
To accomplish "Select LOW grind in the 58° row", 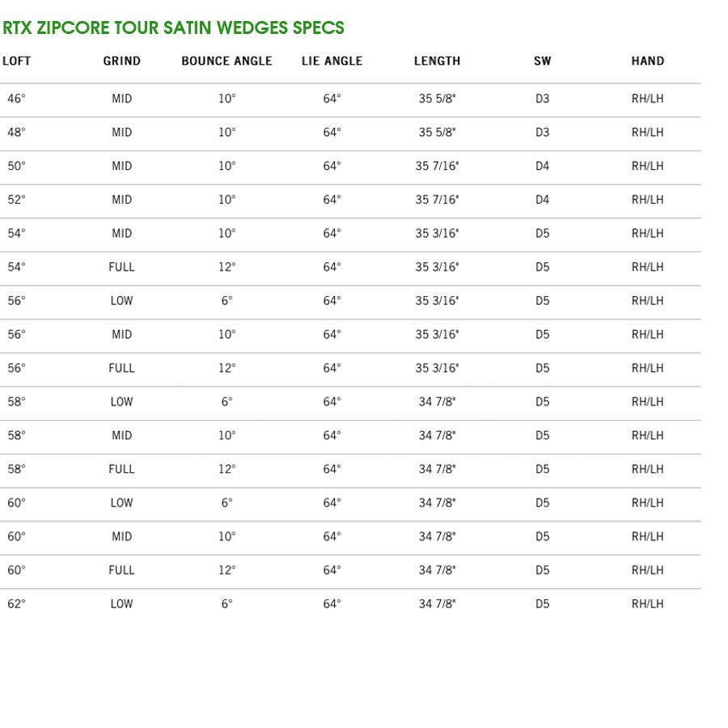I will click(121, 401).
